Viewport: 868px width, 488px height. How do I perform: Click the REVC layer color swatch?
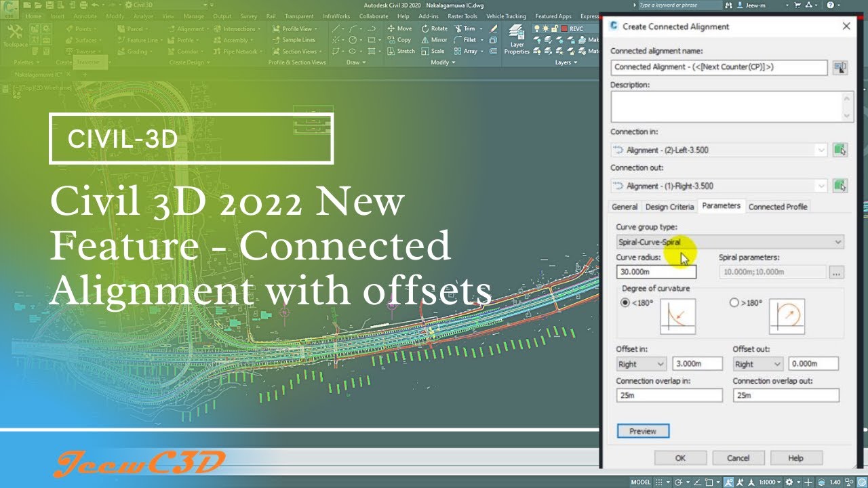click(564, 28)
